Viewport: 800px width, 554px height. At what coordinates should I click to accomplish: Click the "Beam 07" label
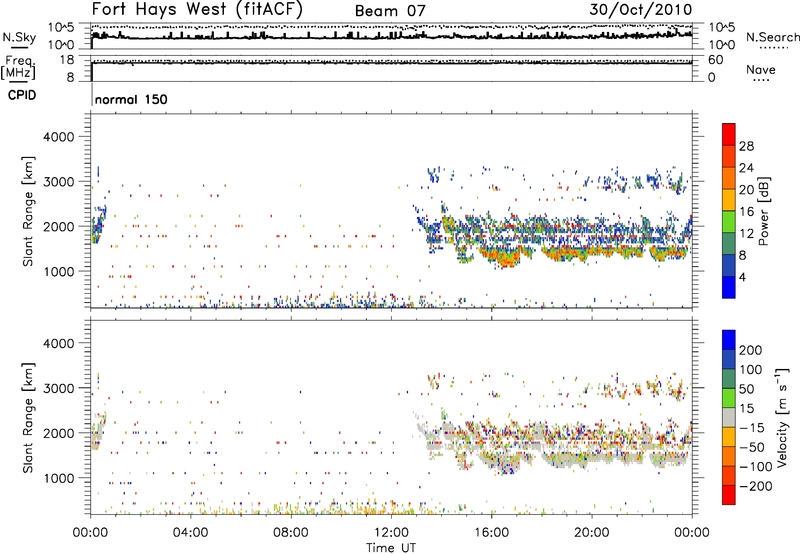[x=390, y=11]
